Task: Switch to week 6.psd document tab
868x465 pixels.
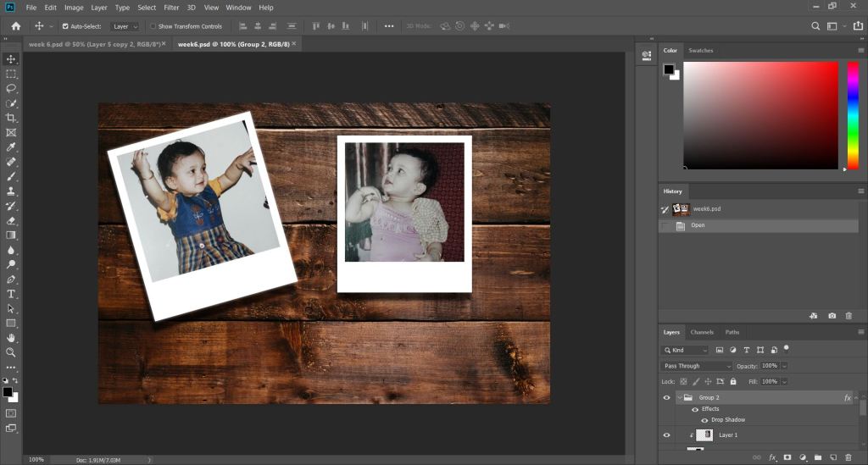Action: point(93,43)
